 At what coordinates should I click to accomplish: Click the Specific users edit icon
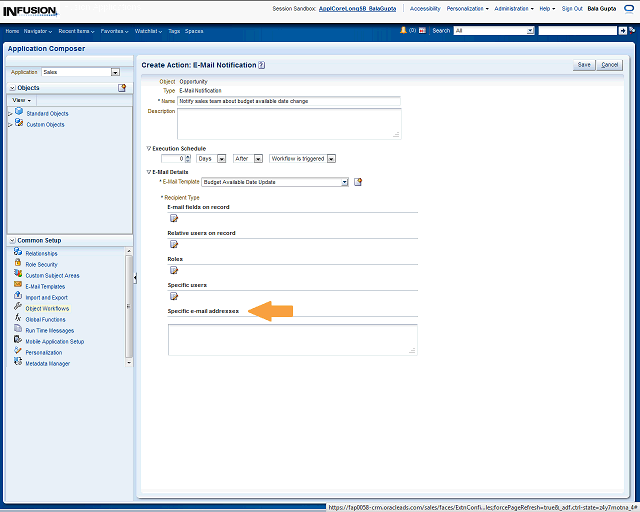coord(173,296)
